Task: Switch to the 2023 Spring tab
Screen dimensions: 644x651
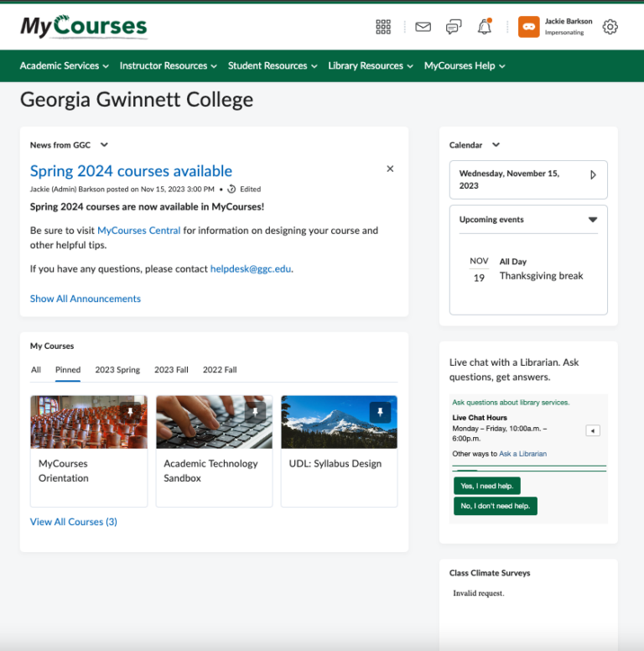Action: 117,369
